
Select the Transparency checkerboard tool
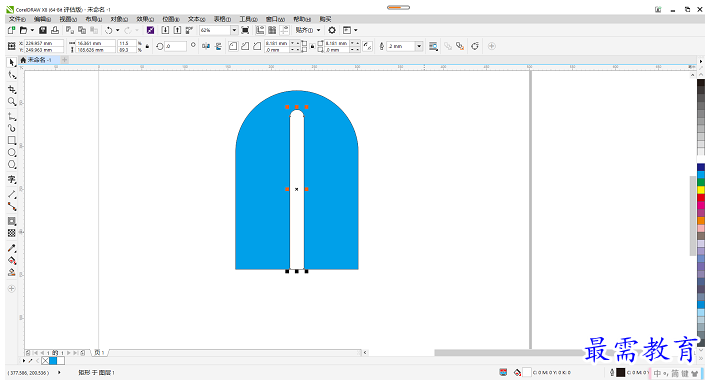(x=12, y=233)
